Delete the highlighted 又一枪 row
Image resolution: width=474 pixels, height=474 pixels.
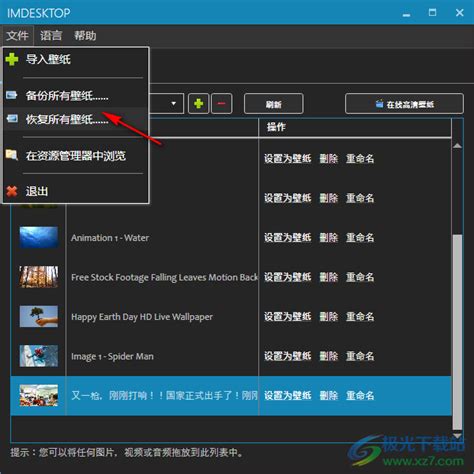coord(329,396)
